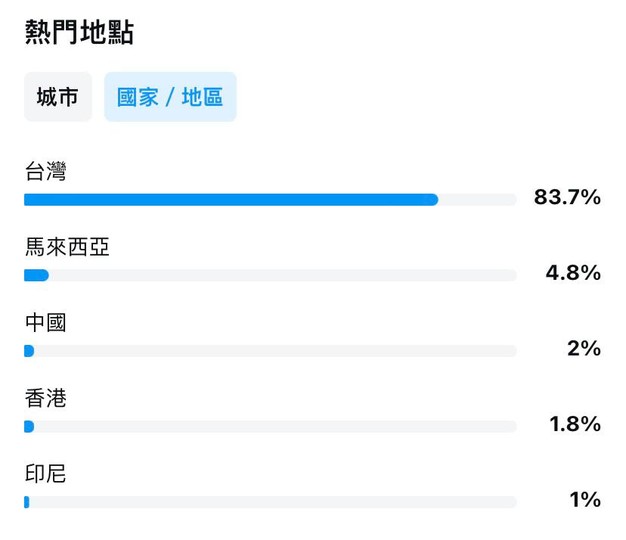This screenshot has width=626, height=540.
Task: Click the 印尼 country label
Action: (x=46, y=474)
